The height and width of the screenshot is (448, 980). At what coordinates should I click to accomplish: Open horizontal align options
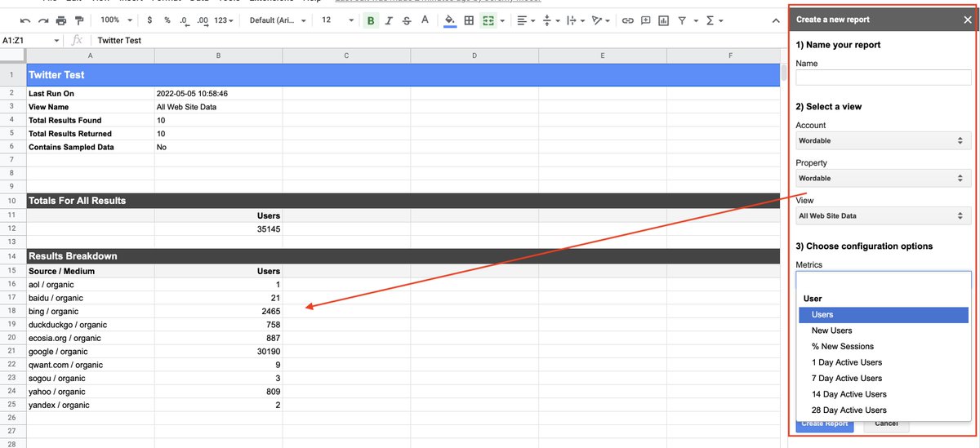pyautogui.click(x=526, y=20)
